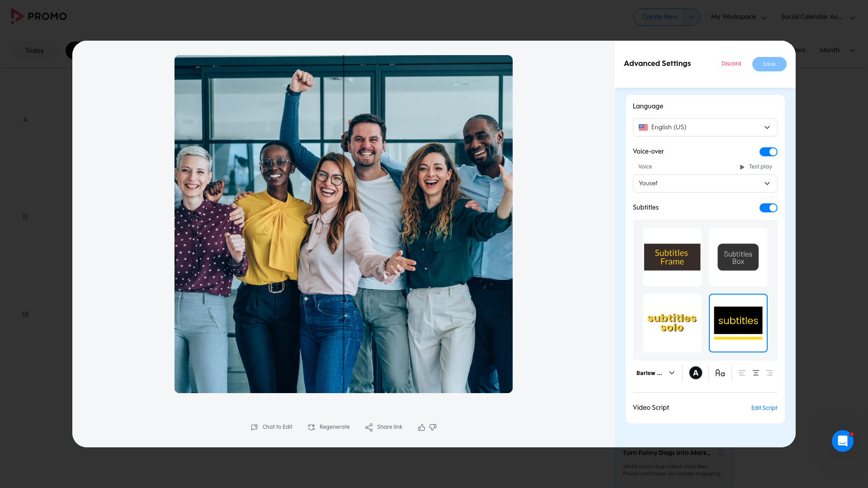Image resolution: width=868 pixels, height=488 pixels.
Task: Click the Video Script heading
Action: [651, 408]
